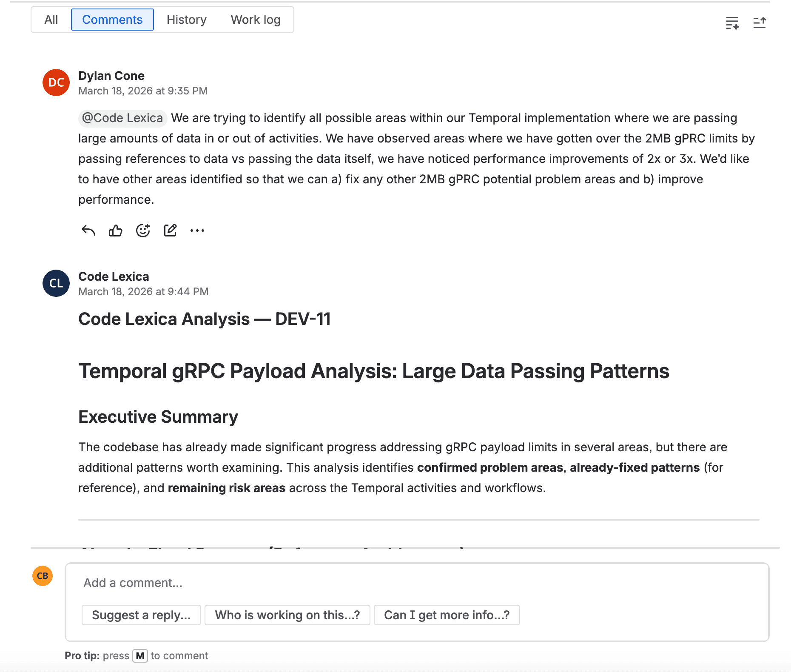Select the Code Lexica Analysis DEV-11 heading
The height and width of the screenshot is (672, 791).
pyautogui.click(x=205, y=319)
